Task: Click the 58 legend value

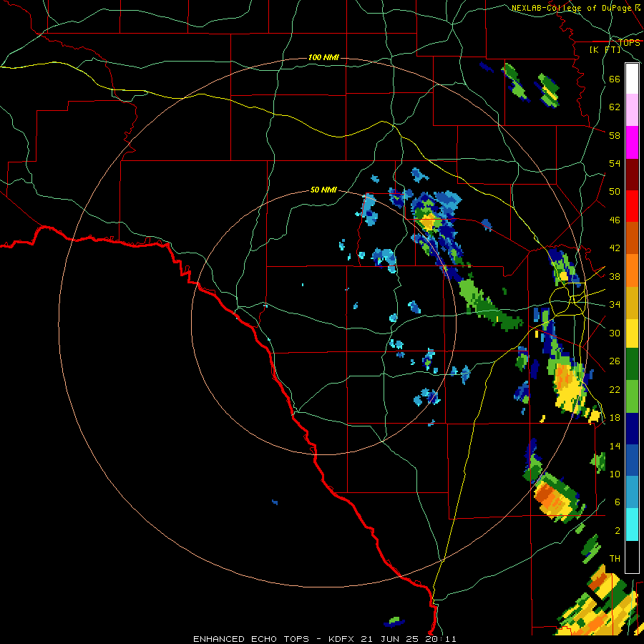Action: click(x=615, y=135)
